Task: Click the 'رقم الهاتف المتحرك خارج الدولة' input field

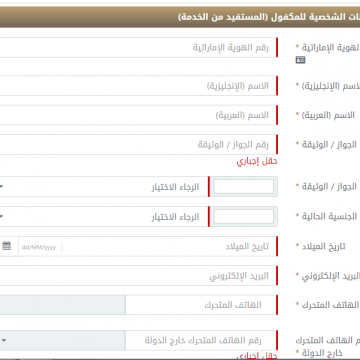Action: point(201,340)
